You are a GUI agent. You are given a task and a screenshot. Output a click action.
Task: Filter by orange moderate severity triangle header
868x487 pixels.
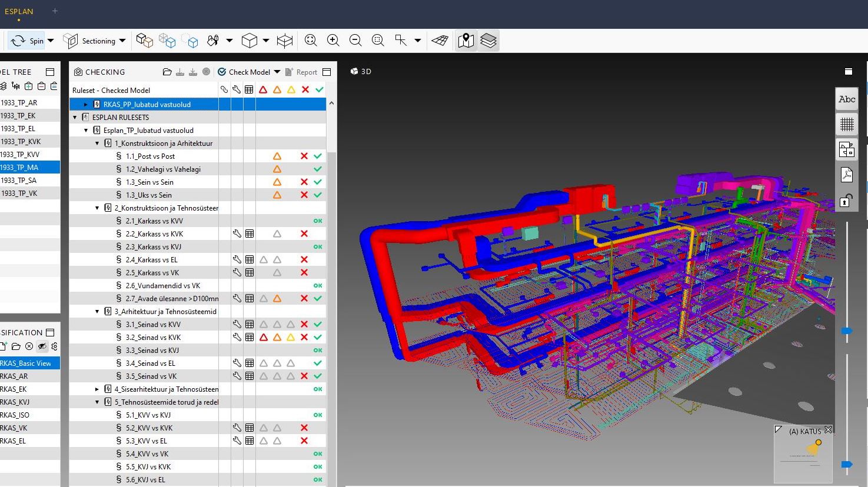277,90
